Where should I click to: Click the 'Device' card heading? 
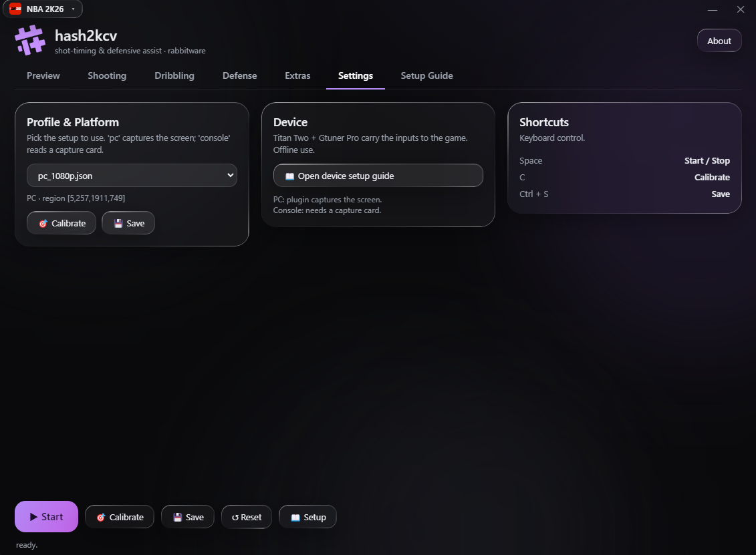pyautogui.click(x=290, y=122)
